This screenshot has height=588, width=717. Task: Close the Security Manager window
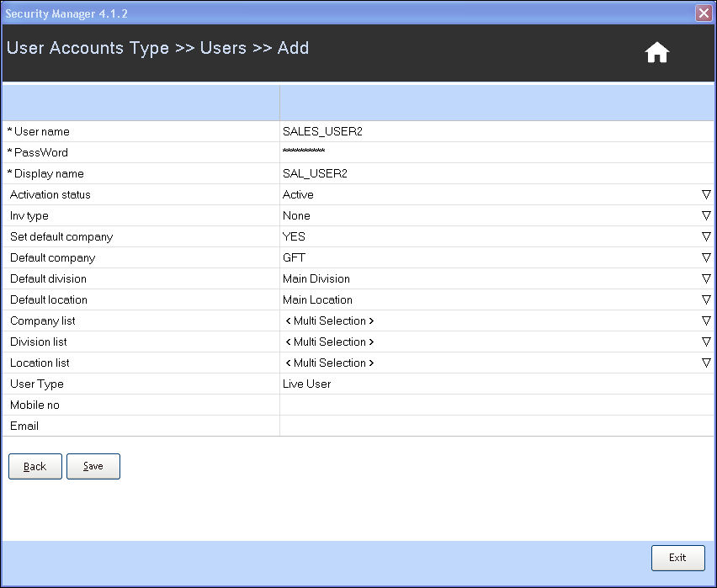(704, 13)
